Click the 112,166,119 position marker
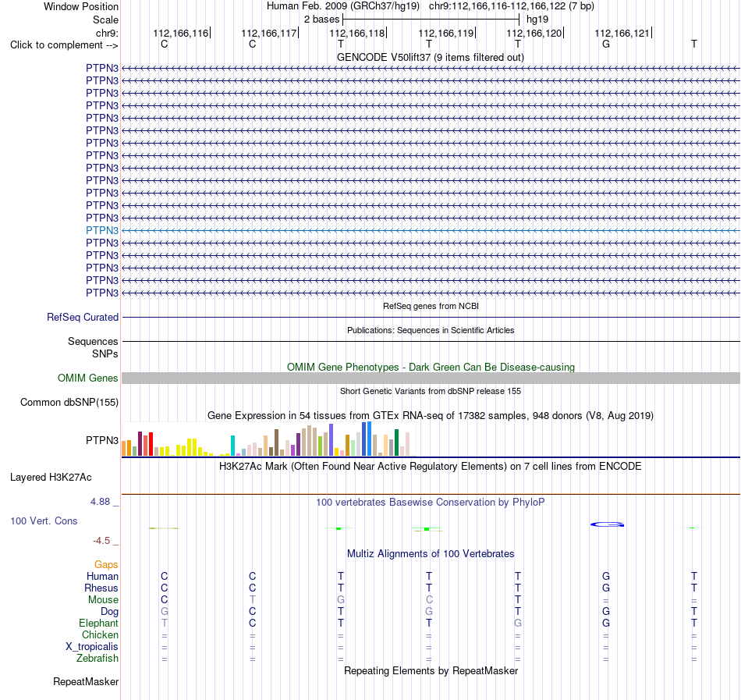Screen dimensions: 741x700 (447, 33)
